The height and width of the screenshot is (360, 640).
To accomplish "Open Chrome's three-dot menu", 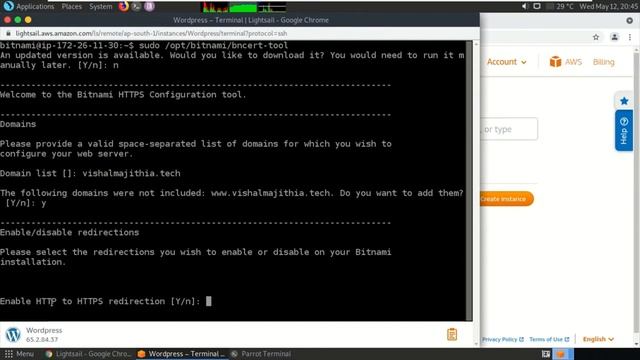I will tap(630, 37).
